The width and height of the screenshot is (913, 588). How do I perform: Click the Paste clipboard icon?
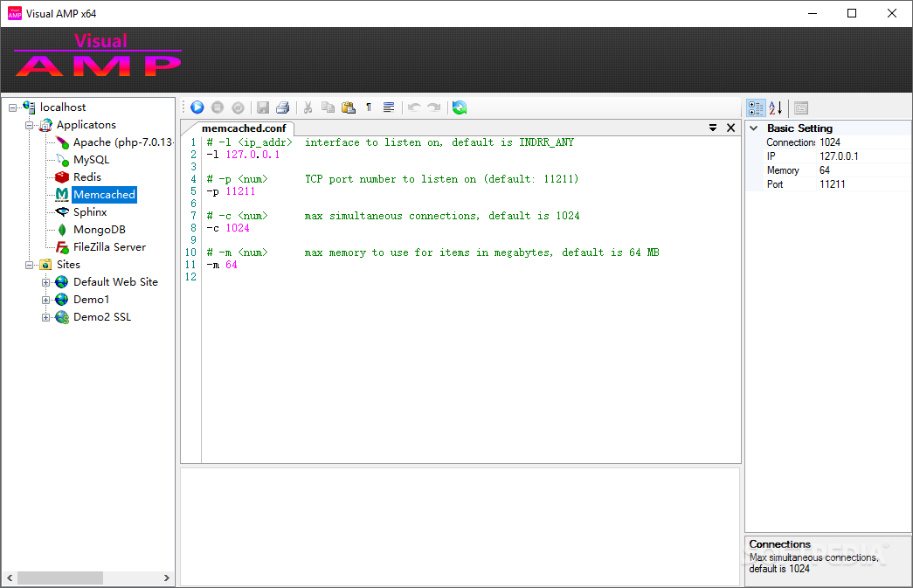pyautogui.click(x=349, y=107)
